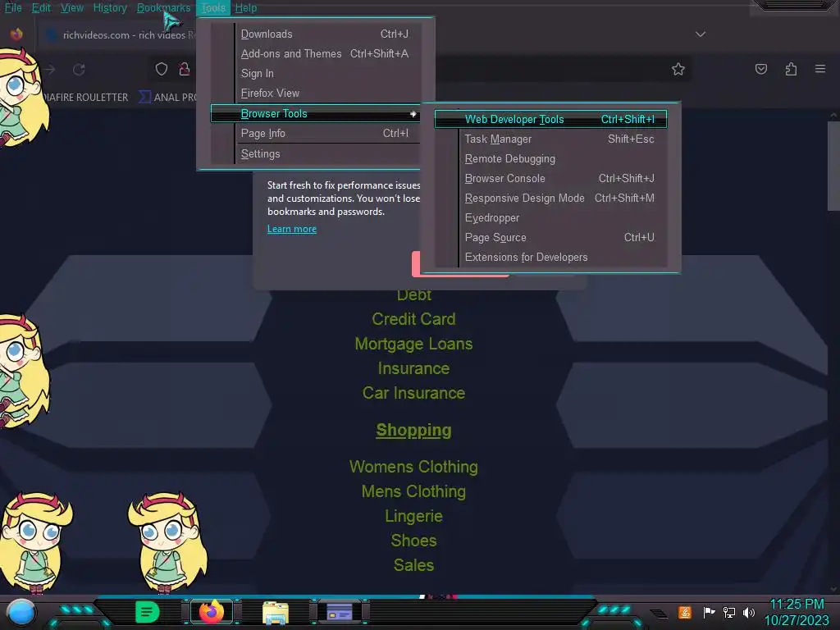Open the Credit Card link

[x=413, y=319]
